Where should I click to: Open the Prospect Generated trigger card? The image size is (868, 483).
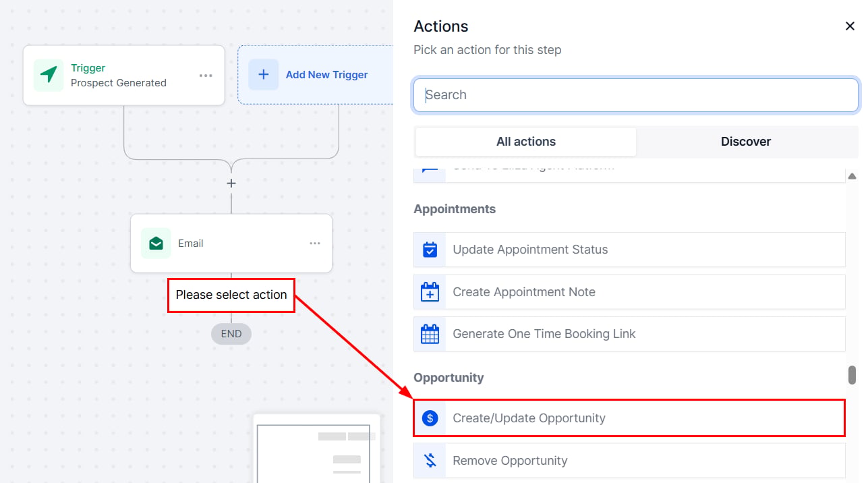(x=124, y=76)
